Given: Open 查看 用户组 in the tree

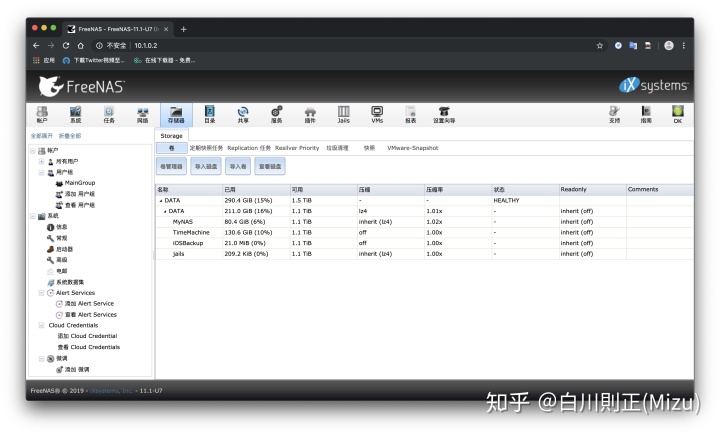Looking at the screenshot, I should point(79,205).
